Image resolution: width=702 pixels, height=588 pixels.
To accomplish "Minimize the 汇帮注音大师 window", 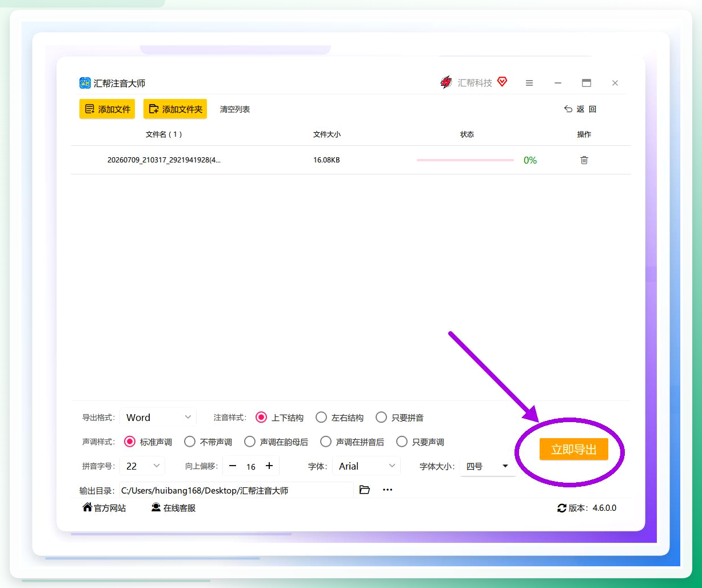I will (x=558, y=83).
